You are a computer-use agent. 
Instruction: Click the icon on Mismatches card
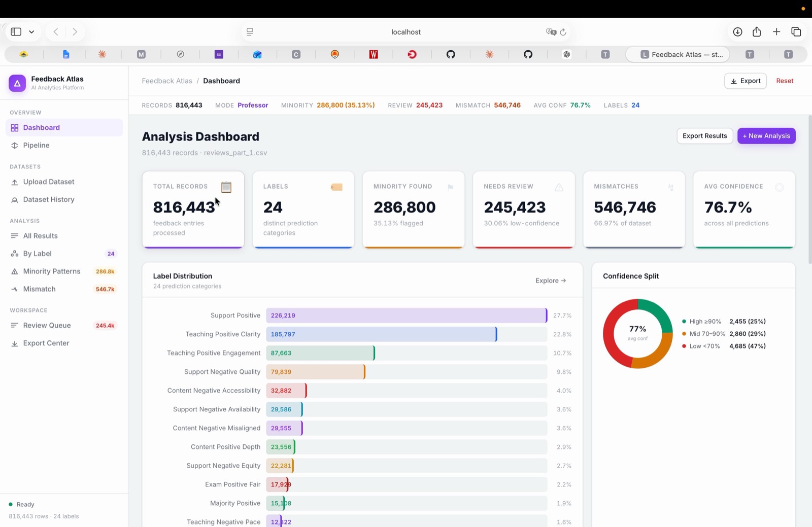pyautogui.click(x=671, y=187)
